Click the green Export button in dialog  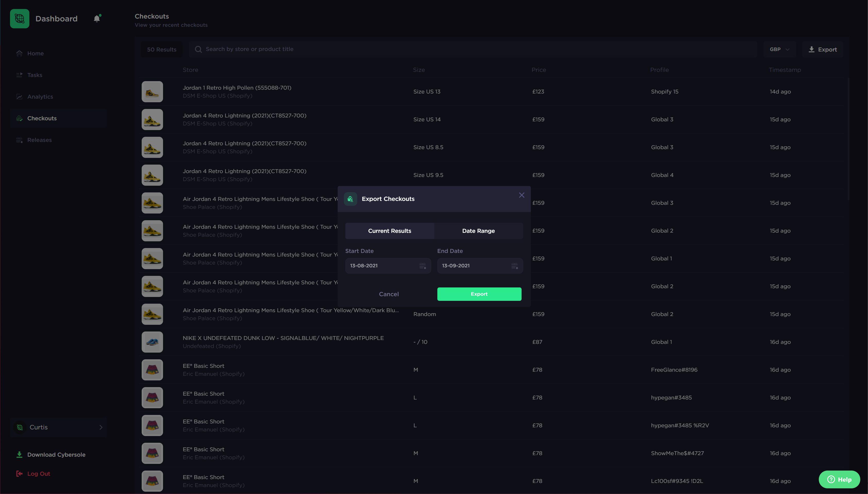click(x=479, y=294)
